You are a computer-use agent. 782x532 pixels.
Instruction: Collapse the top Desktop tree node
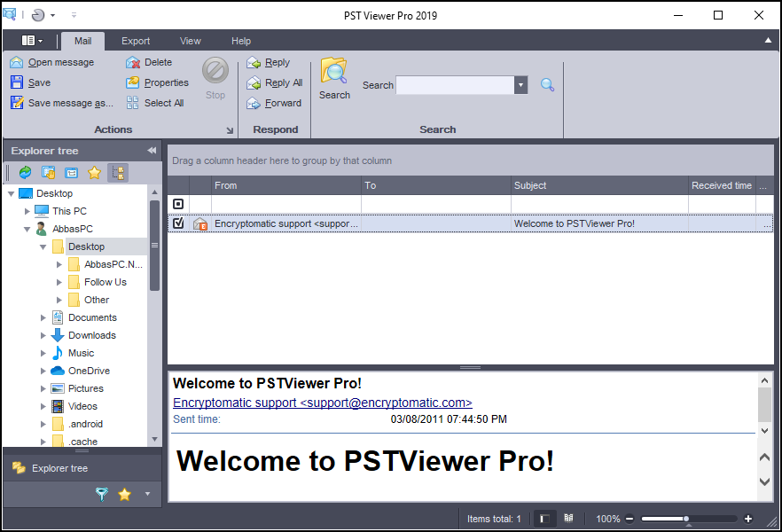click(x=11, y=193)
